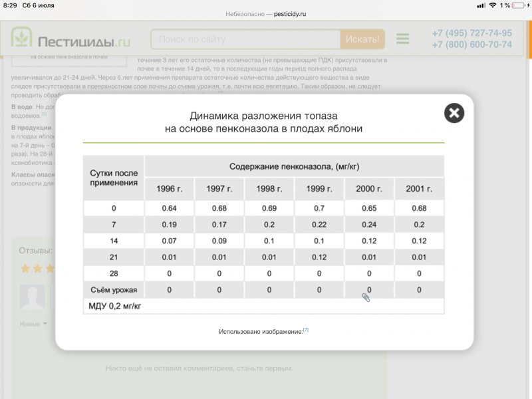Click 'Никто ещё не оставил комментариев' message
This screenshot has width=532, height=399.
coord(199,368)
